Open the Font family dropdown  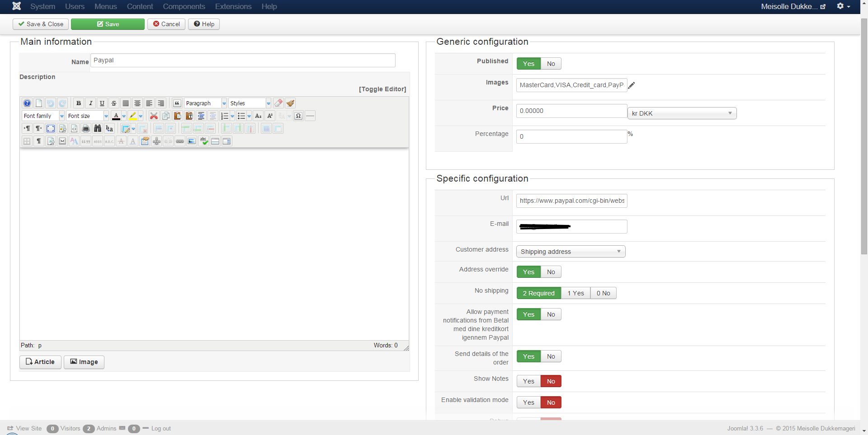(x=43, y=116)
